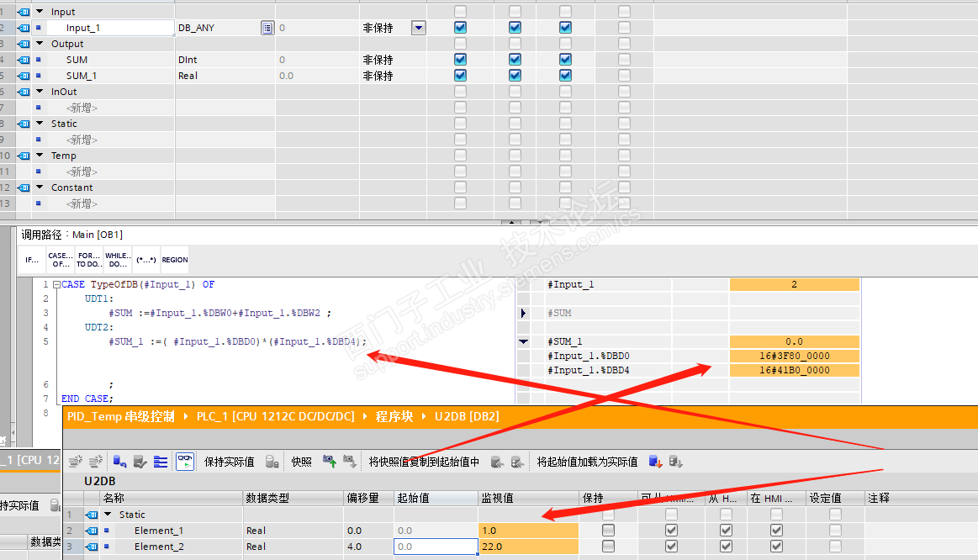Click the lock database icon after 保持实际值

pyautogui.click(x=272, y=462)
